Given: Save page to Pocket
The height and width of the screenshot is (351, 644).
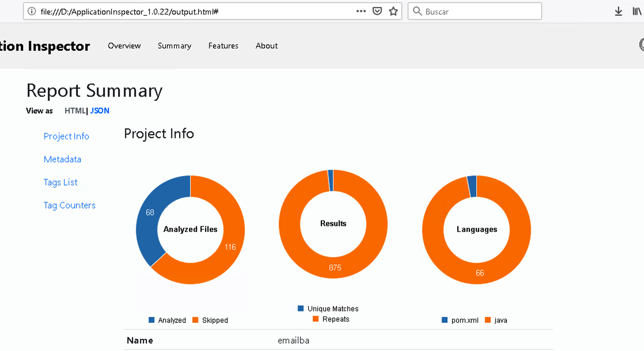Looking at the screenshot, I should [x=377, y=11].
